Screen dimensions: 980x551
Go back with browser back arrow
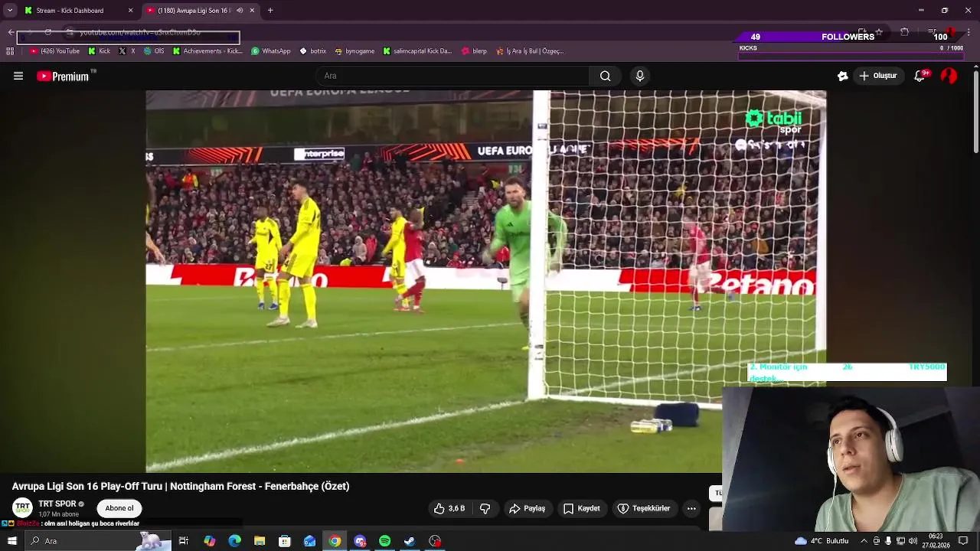(x=11, y=32)
